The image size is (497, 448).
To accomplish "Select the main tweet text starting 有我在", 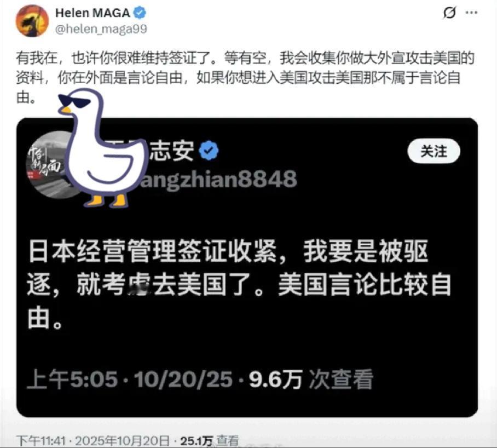I will point(245,77).
